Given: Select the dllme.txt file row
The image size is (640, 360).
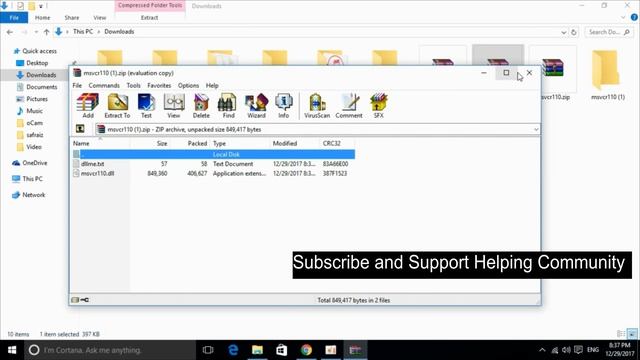Looking at the screenshot, I should (213, 164).
